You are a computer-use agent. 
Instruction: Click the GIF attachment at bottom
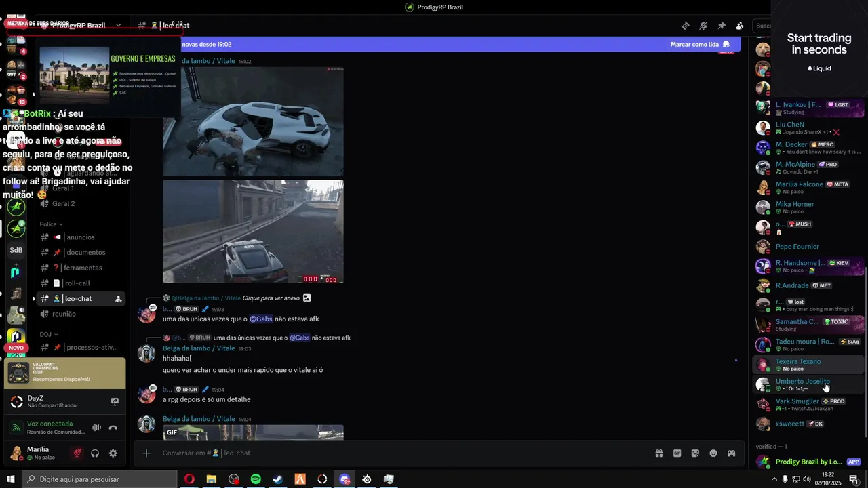253,432
